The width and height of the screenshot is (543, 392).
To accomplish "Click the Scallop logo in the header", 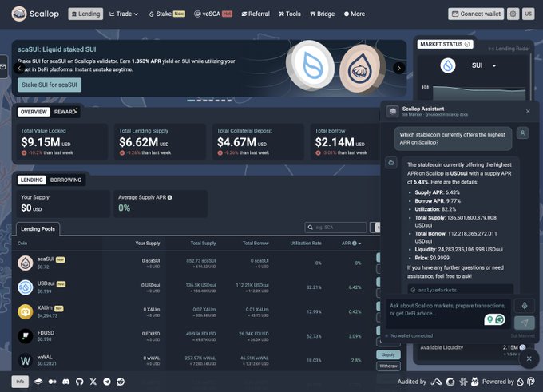I will coord(35,14).
